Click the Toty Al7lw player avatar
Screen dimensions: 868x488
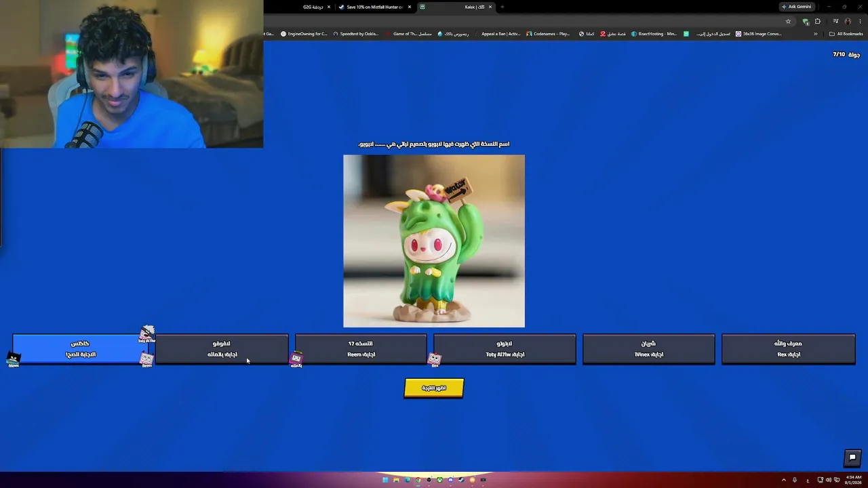pos(147,334)
